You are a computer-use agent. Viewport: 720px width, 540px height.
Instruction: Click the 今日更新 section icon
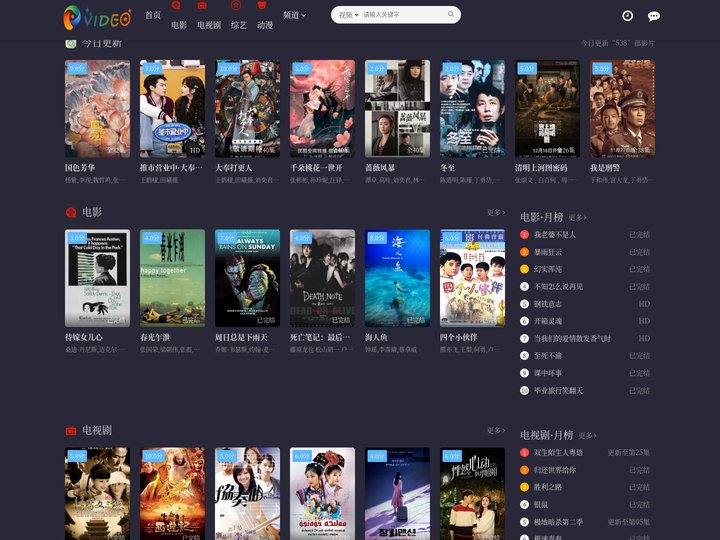point(71,44)
